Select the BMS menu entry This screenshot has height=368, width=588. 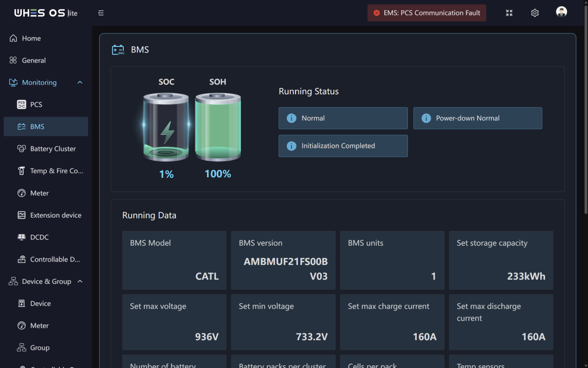click(x=46, y=126)
